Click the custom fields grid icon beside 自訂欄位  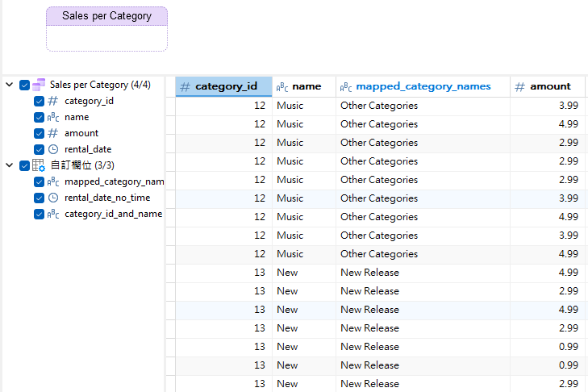[x=39, y=165]
